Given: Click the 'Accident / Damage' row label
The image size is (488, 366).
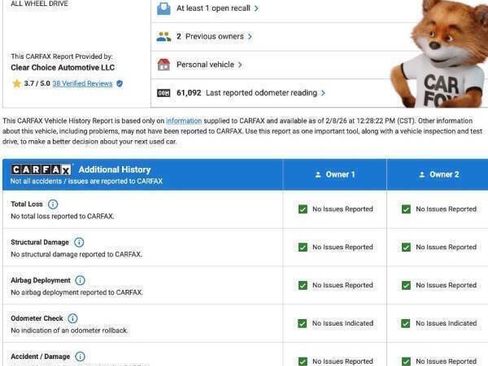Looking at the screenshot, I should click(x=40, y=356).
